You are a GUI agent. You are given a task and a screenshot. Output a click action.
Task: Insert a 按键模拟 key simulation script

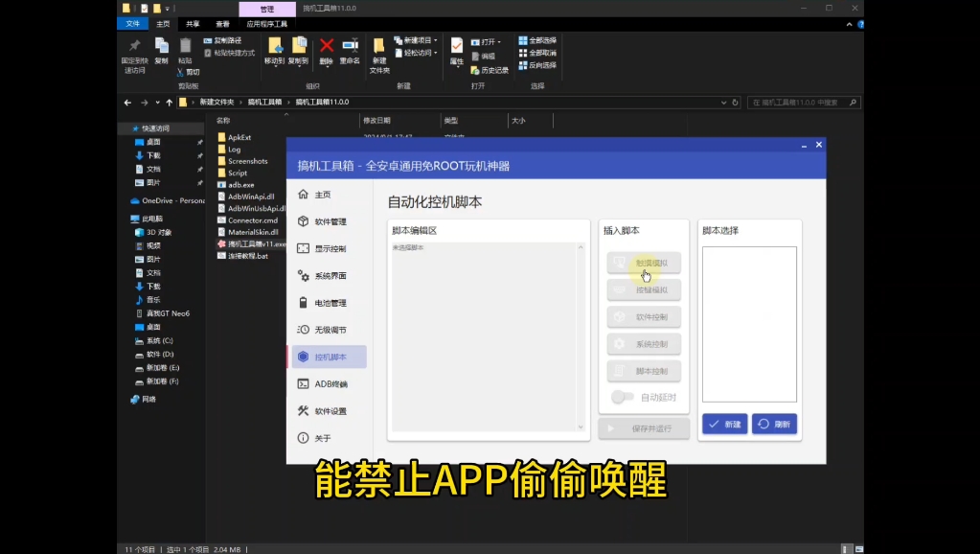click(x=644, y=289)
